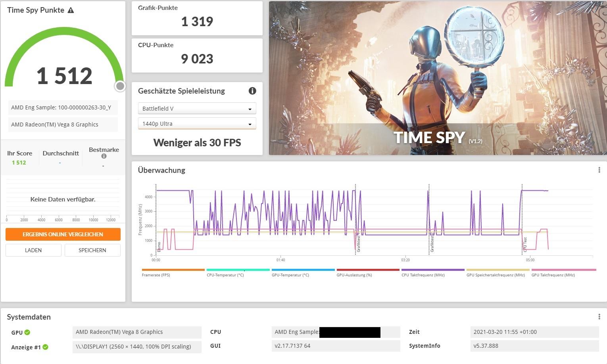Click the Demo marker in the chart

pyautogui.click(x=159, y=247)
